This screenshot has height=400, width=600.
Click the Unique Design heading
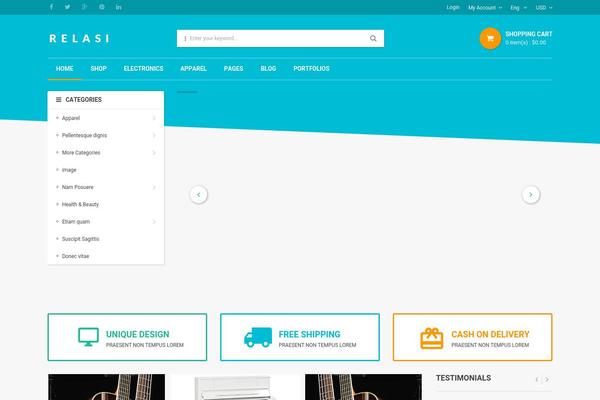137,334
